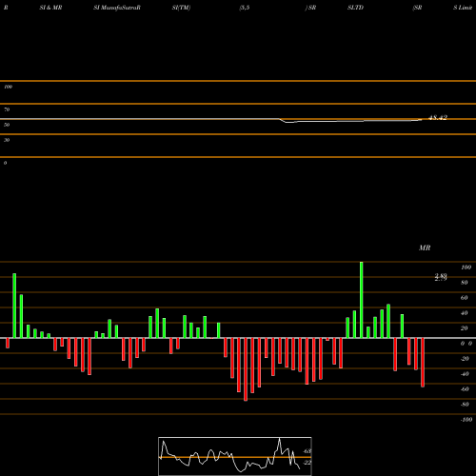Click the tallest green bar in MR histogram
Viewport: 476px width, 476px height.
click(x=362, y=300)
